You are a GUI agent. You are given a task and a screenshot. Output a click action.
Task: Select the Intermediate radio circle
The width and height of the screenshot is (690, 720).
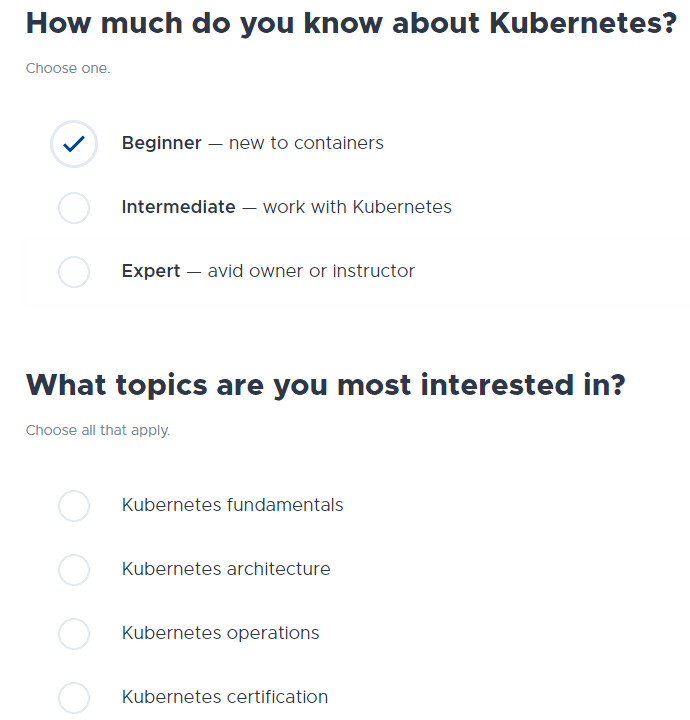point(74,208)
